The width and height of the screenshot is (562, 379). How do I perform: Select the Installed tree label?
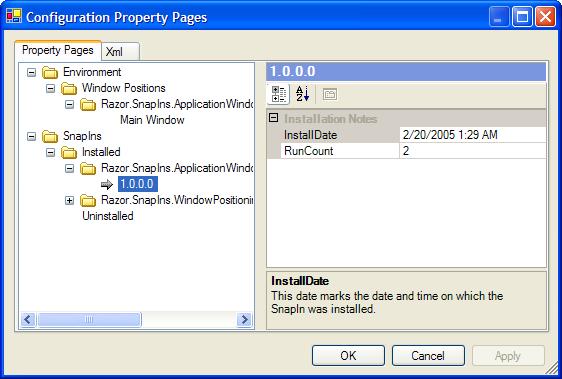click(x=101, y=152)
